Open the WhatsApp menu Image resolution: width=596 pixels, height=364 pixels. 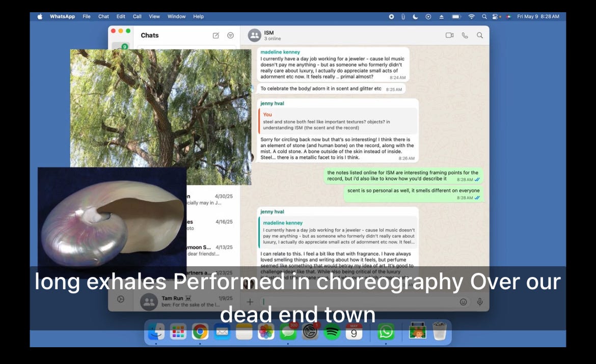tap(62, 17)
